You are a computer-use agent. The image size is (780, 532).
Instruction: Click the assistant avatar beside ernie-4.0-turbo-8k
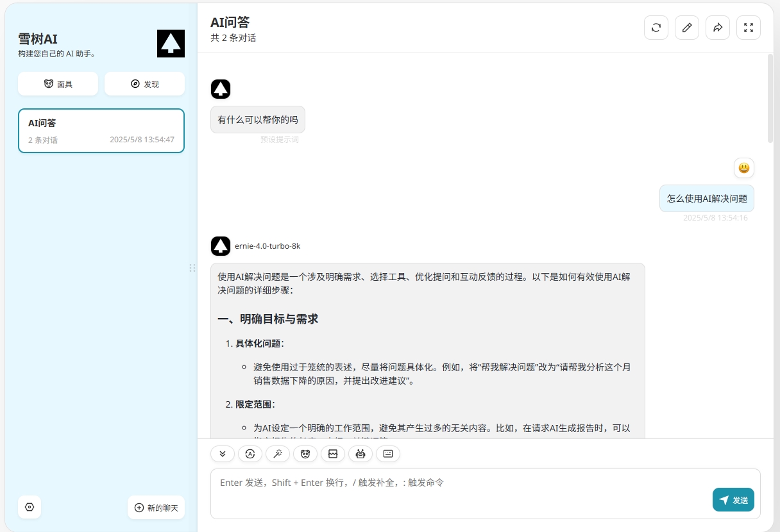click(x=221, y=246)
